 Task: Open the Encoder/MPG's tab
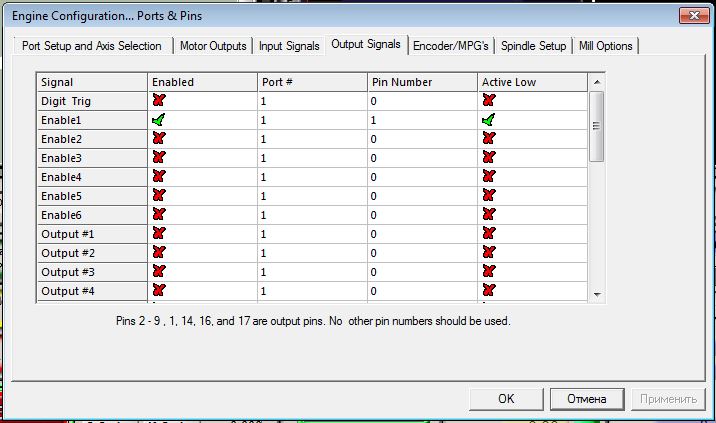click(451, 46)
